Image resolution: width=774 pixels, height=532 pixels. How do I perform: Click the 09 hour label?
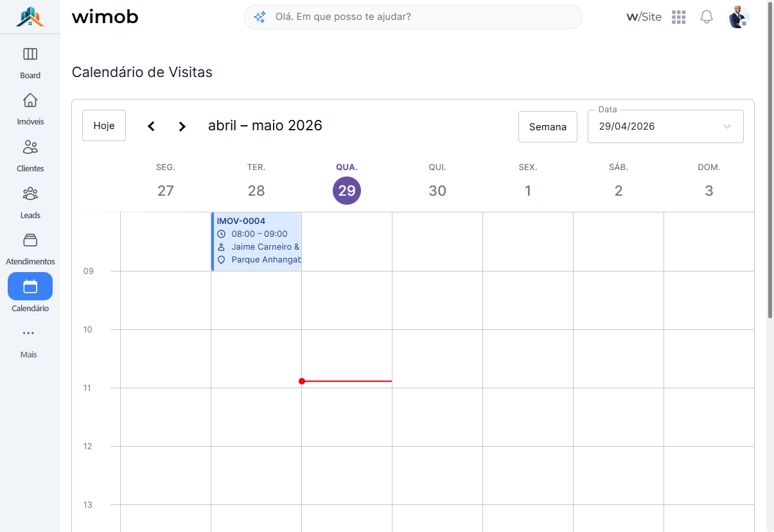[89, 271]
